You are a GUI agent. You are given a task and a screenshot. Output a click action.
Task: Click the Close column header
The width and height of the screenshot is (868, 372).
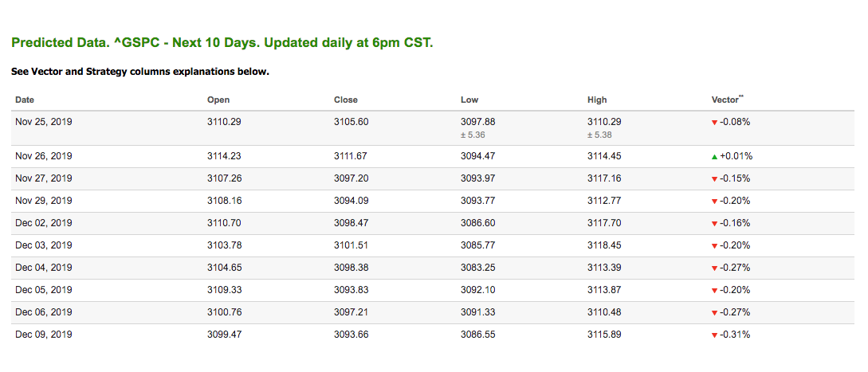346,100
